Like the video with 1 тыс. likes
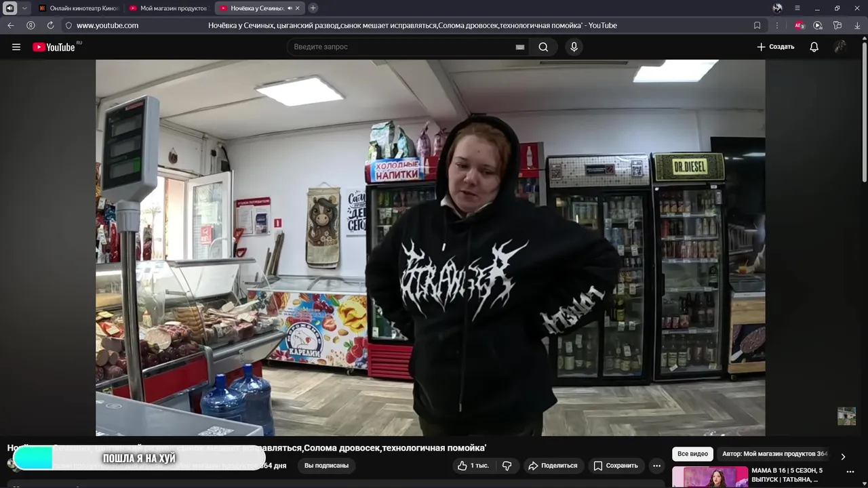 click(473, 466)
